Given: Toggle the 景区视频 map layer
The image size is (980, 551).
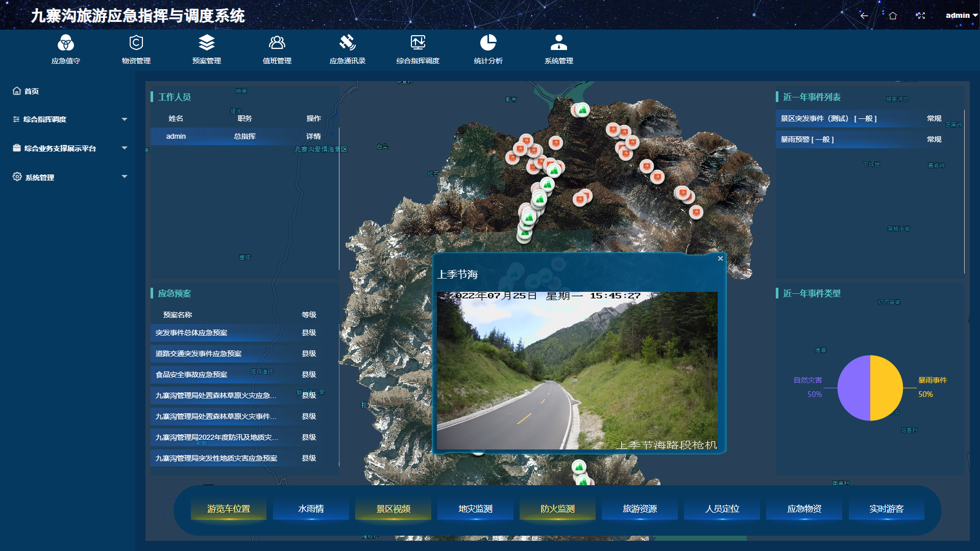Looking at the screenshot, I should coord(393,509).
